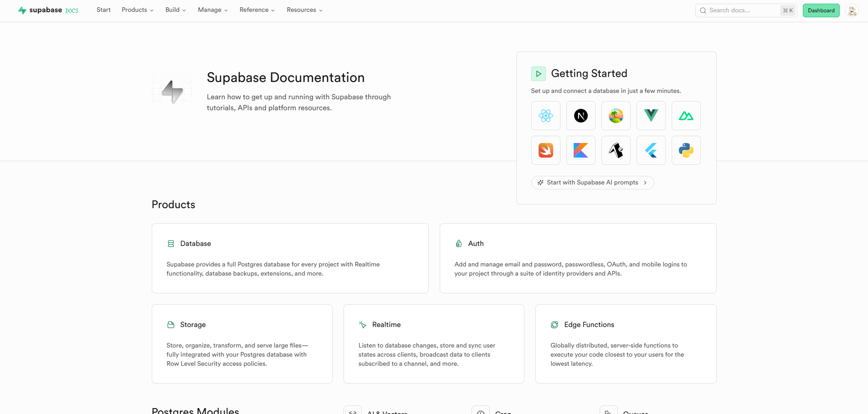Open the Swift quickstart icon

coord(545,150)
